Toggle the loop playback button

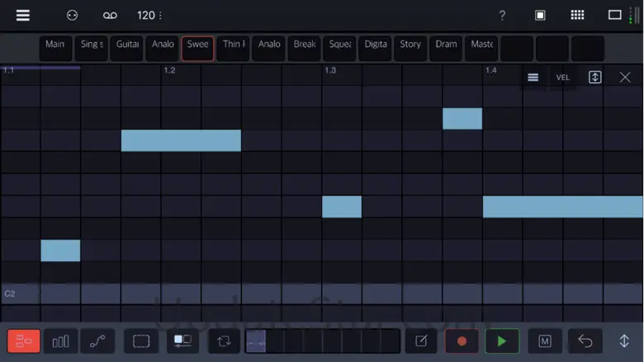click(x=224, y=341)
